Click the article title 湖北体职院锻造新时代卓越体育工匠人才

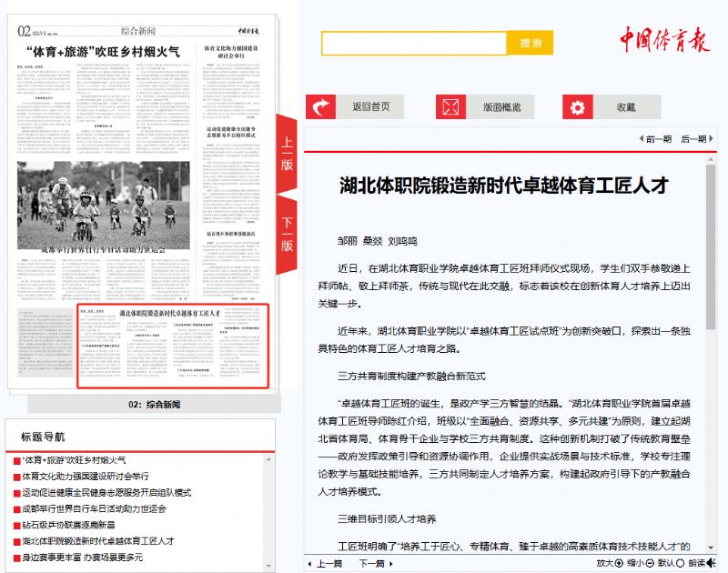click(504, 186)
